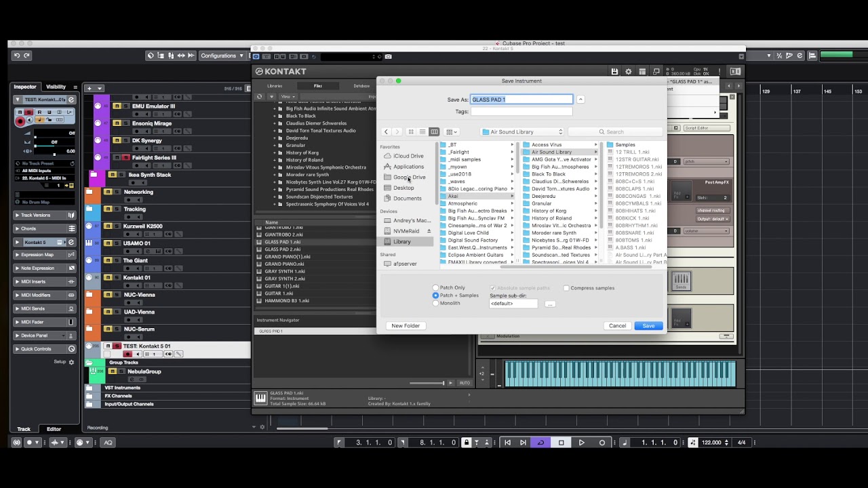Click sample sub-dir browse (...) button

(550, 304)
